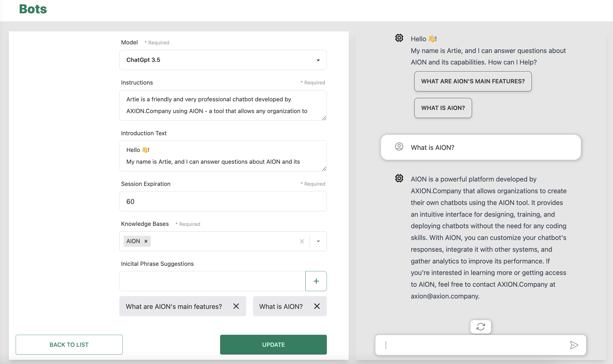Click the UPDATE button
The height and width of the screenshot is (364, 613).
(273, 345)
